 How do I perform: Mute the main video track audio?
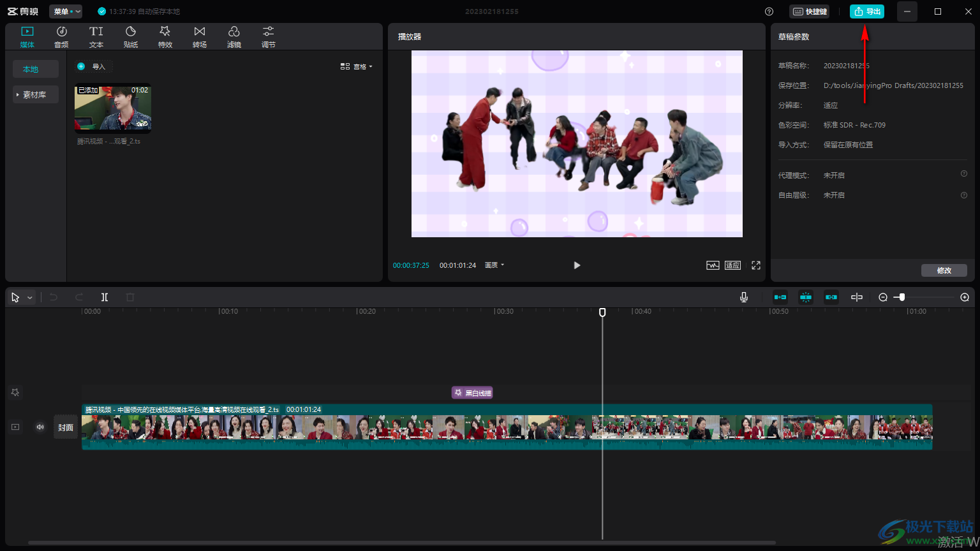click(x=40, y=427)
